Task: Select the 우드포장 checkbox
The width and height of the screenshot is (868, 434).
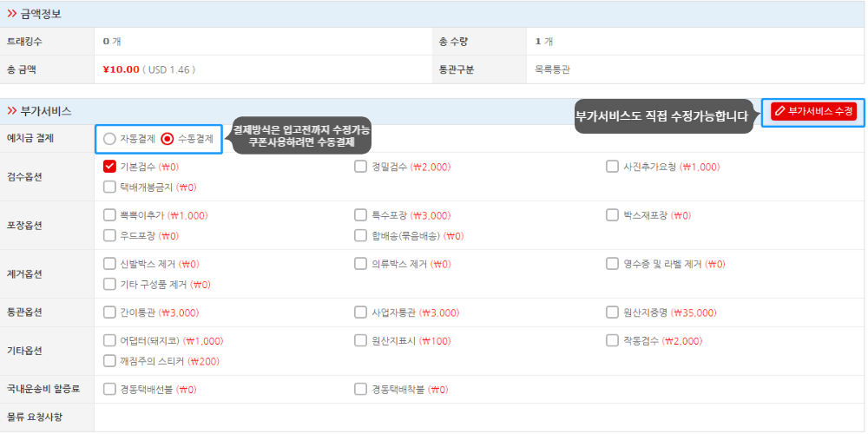Action: pyautogui.click(x=109, y=236)
